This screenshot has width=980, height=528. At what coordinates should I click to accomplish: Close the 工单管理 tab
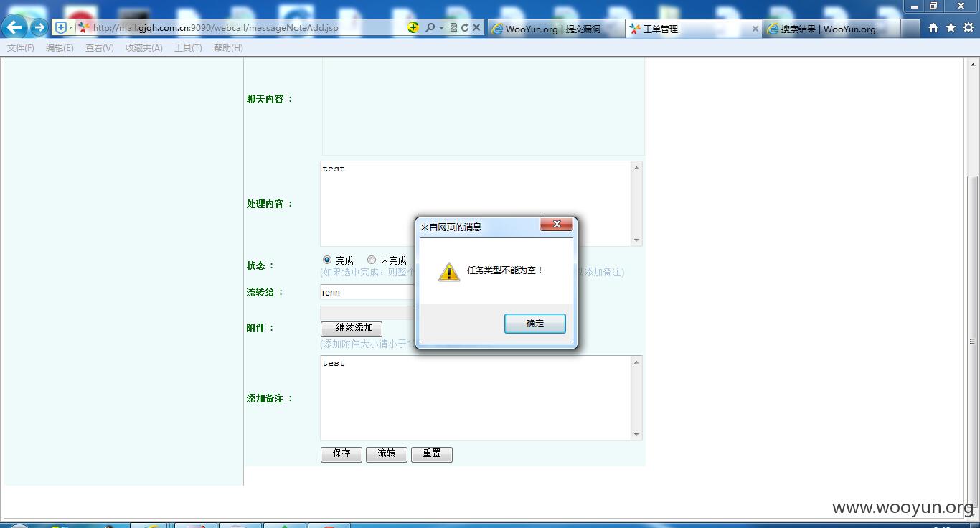click(755, 29)
